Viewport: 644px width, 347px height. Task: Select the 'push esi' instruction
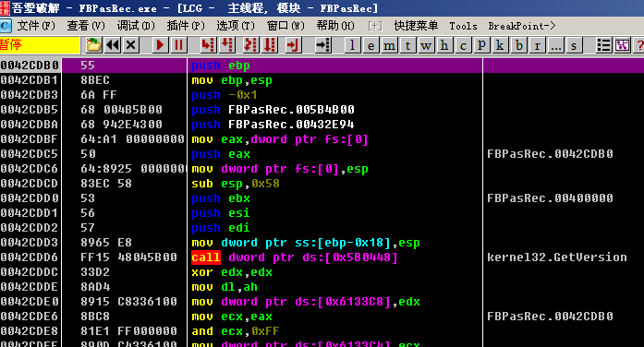pyautogui.click(x=221, y=213)
